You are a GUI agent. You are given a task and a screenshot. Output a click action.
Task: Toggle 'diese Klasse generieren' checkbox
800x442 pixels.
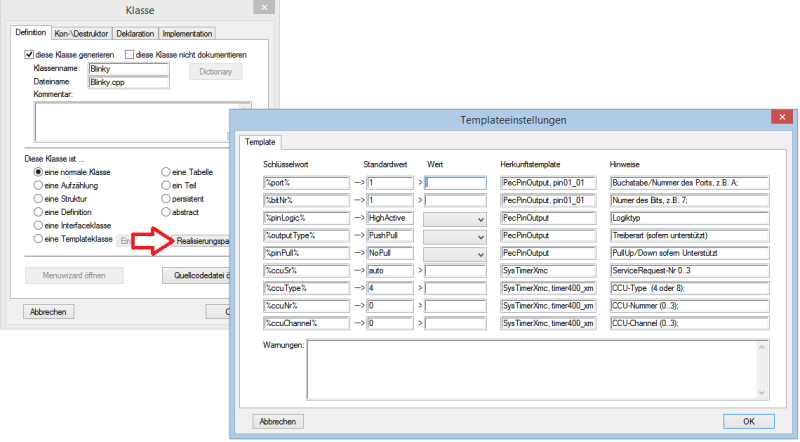(30, 54)
